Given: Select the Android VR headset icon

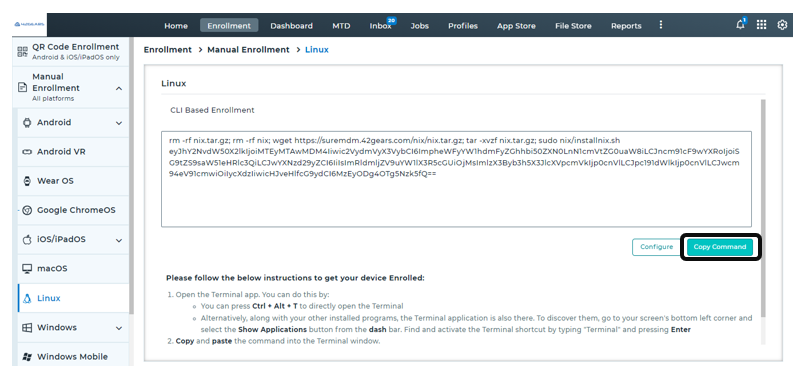Looking at the screenshot, I should point(27,152).
